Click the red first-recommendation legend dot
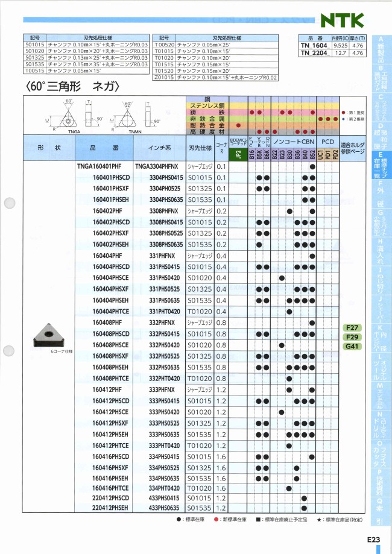Viewport: 392px width, 554px height. click(344, 112)
